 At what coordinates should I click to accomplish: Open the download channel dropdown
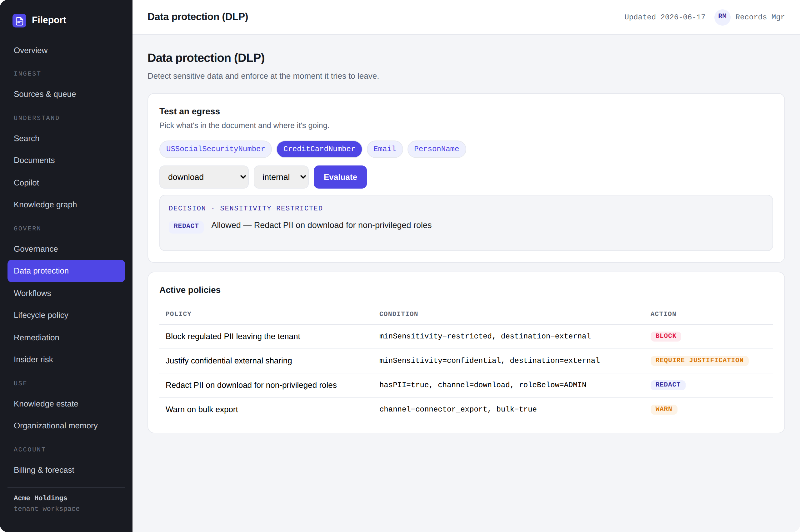point(204,177)
